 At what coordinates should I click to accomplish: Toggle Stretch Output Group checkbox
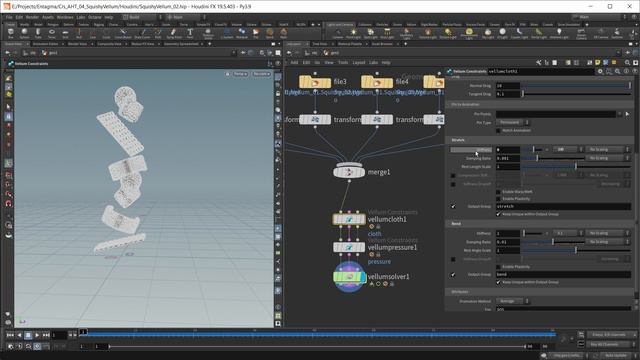[x=453, y=207]
